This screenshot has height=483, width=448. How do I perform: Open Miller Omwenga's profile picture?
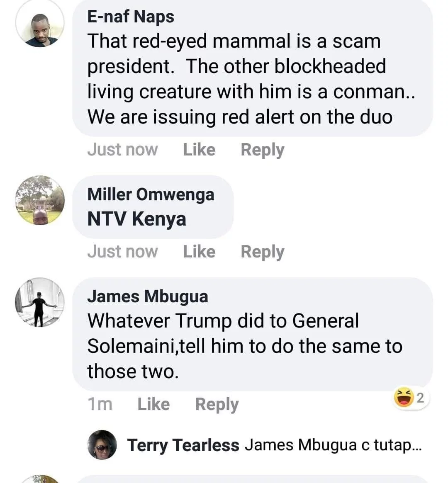(40, 200)
